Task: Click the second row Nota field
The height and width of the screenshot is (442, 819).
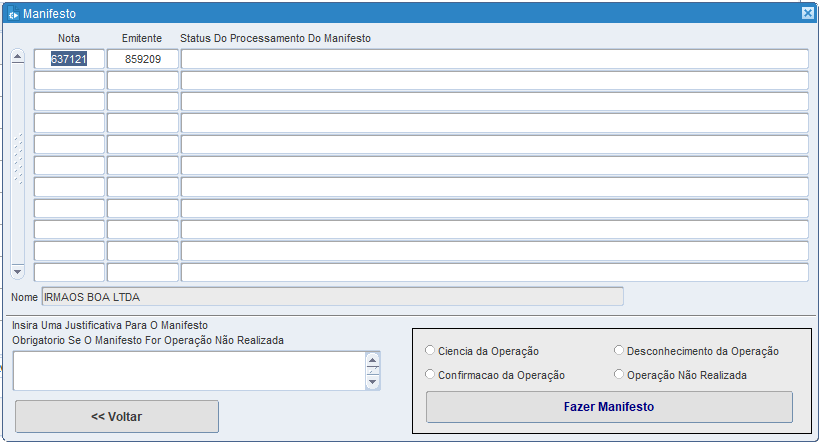Action: tap(69, 80)
